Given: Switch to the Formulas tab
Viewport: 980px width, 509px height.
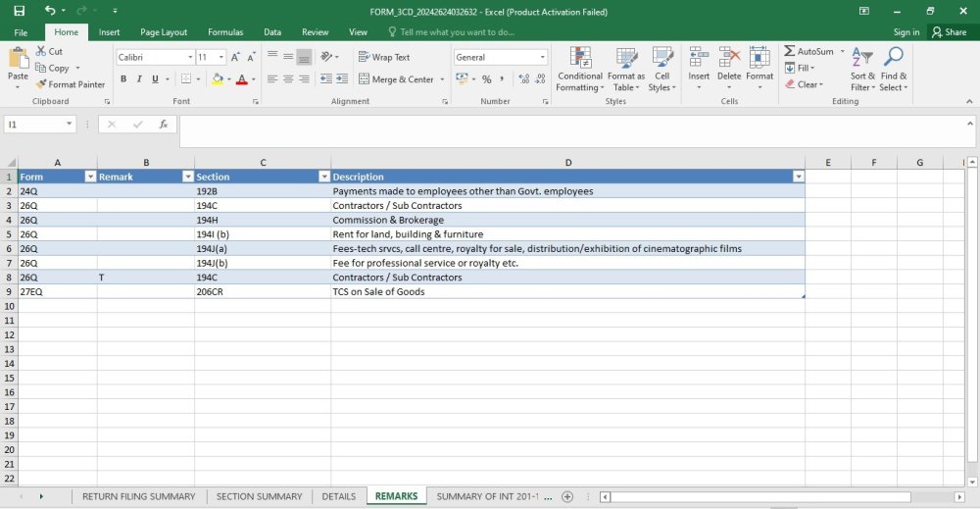Looking at the screenshot, I should click(x=225, y=32).
